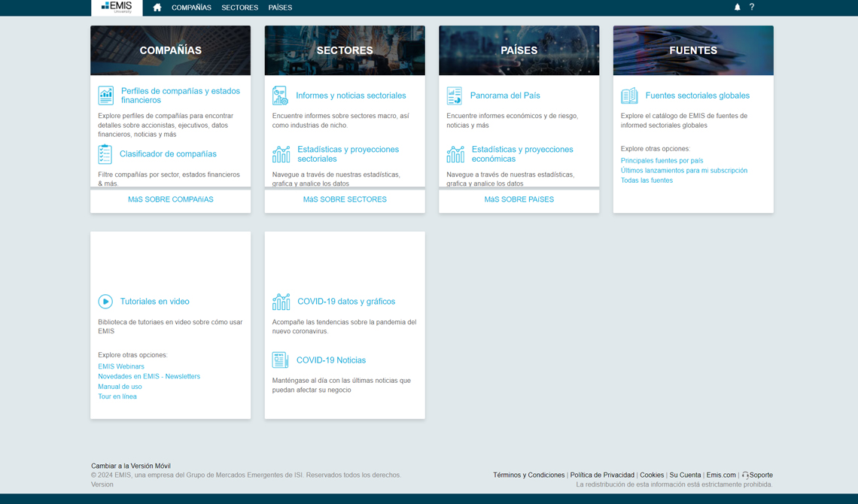
Task: Open COVID-19 datos y gráficos
Action: (x=346, y=301)
